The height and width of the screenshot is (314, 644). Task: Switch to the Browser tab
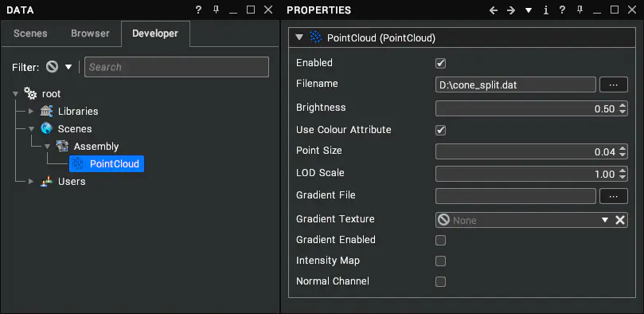click(x=91, y=33)
